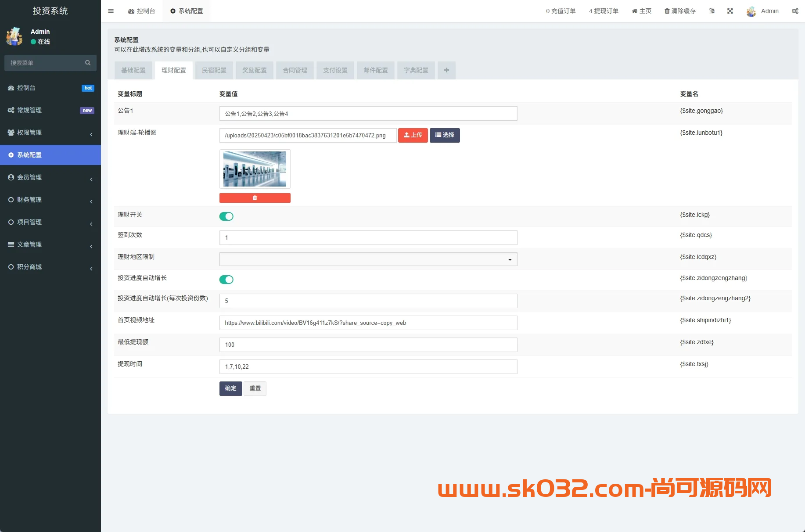Open settings via the gears icon top right

[795, 11]
